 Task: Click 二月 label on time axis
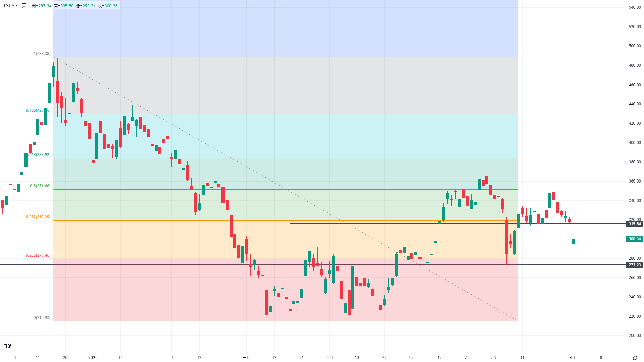pyautogui.click(x=171, y=358)
